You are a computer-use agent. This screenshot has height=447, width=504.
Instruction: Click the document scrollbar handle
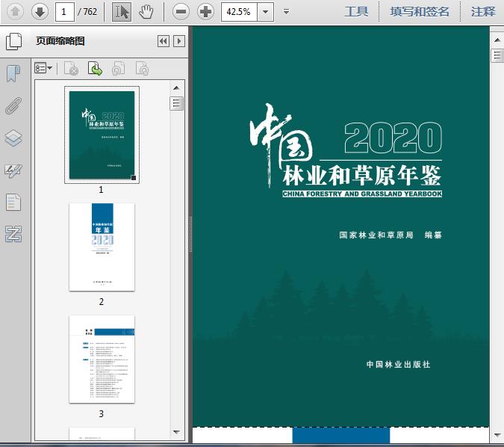pos(497,55)
